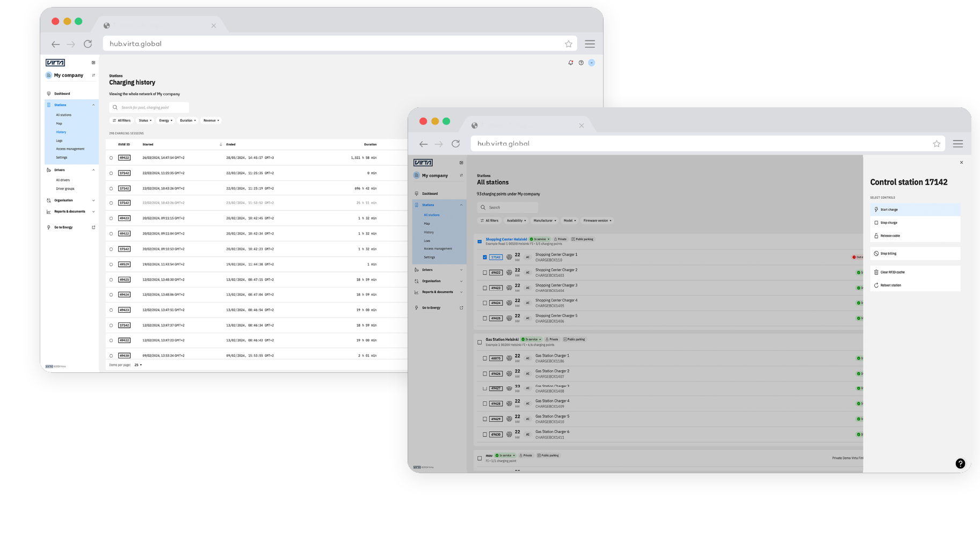Image resolution: width=980 pixels, height=551 pixels.
Task: Click the Started column header to sort
Action: point(148,144)
